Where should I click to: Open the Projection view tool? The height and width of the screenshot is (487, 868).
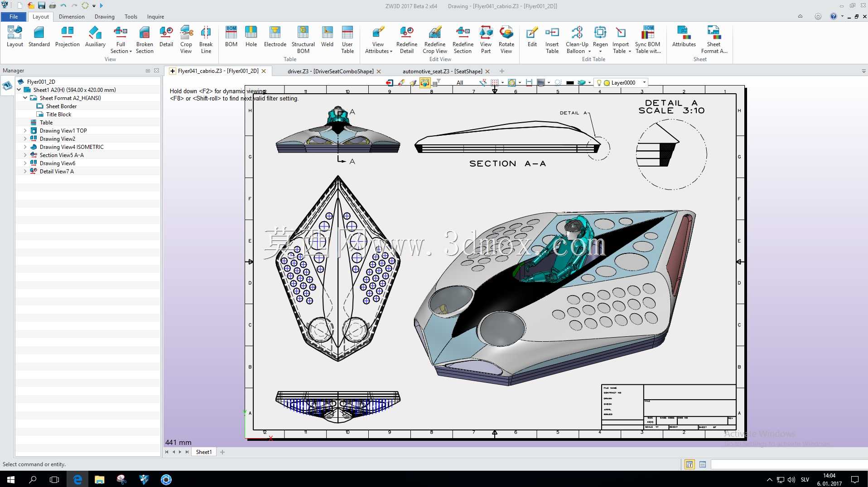click(67, 36)
